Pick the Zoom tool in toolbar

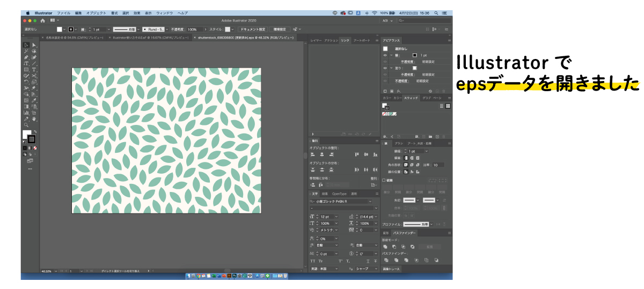coord(26,125)
